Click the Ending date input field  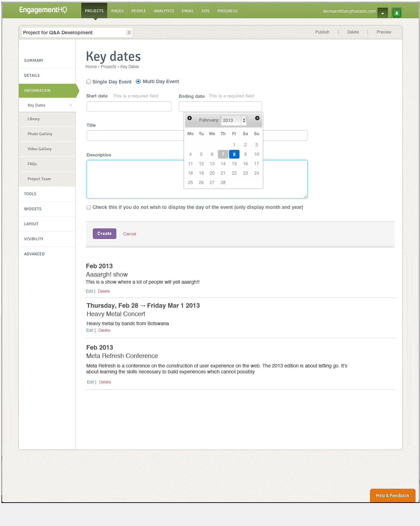pos(220,107)
